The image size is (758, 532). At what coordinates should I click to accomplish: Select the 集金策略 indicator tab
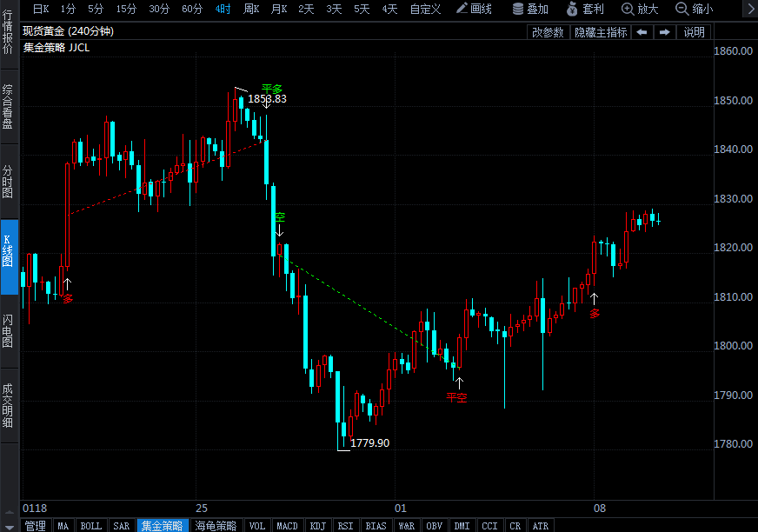(162, 526)
